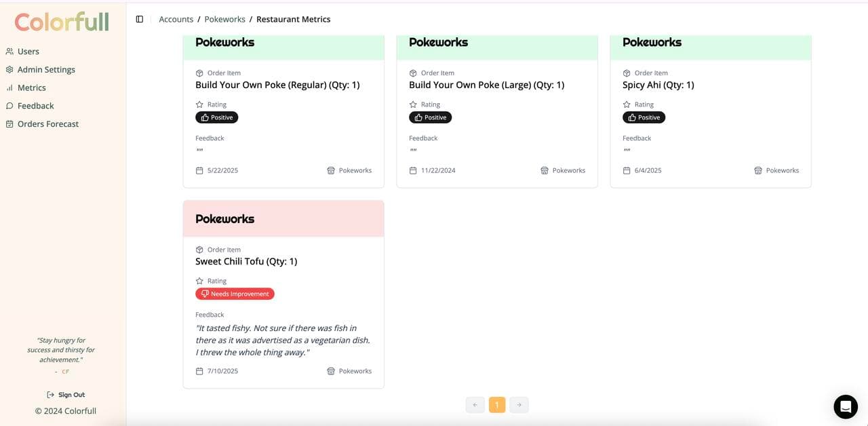The height and width of the screenshot is (426, 868).
Task: Toggle the sidebar collapse control next to the breadcrumb
Action: 139,19
